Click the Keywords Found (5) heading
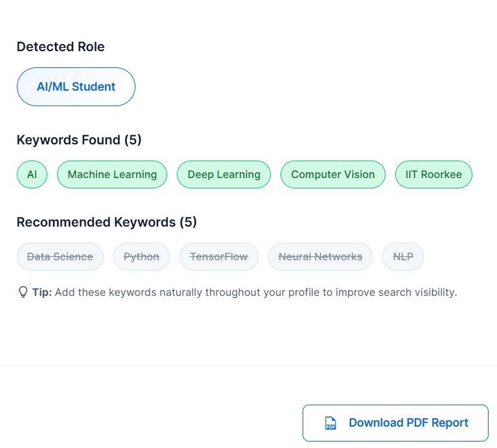Image resolution: width=497 pixels, height=448 pixels. pos(79,140)
